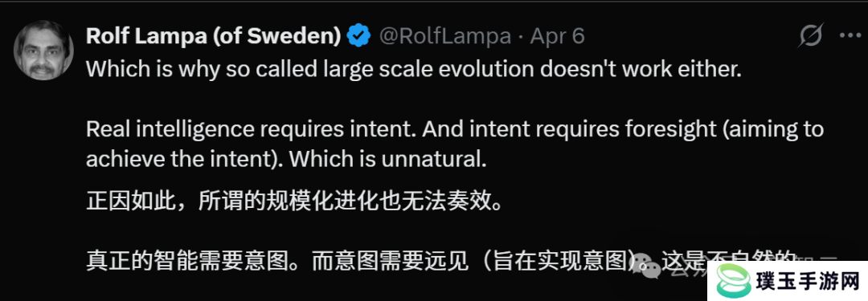Click the line about large scale evolution

(x=414, y=69)
